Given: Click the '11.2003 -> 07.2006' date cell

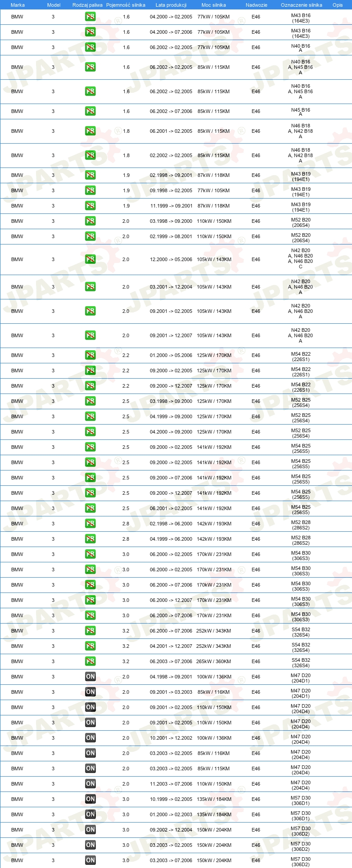Looking at the screenshot, I should coord(171,784).
